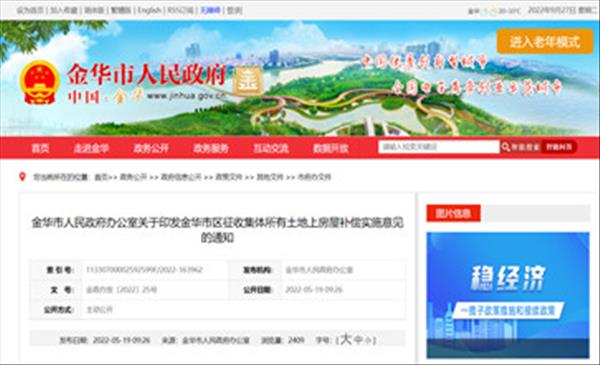Set font size to small 小
Image resolution: width=600 pixels, height=365 pixels.
point(368,340)
